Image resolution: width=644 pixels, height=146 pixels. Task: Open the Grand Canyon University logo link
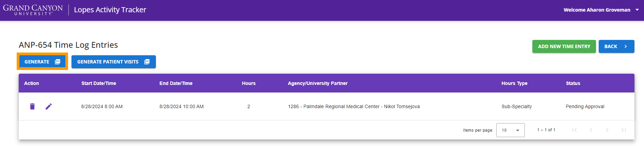(x=33, y=10)
